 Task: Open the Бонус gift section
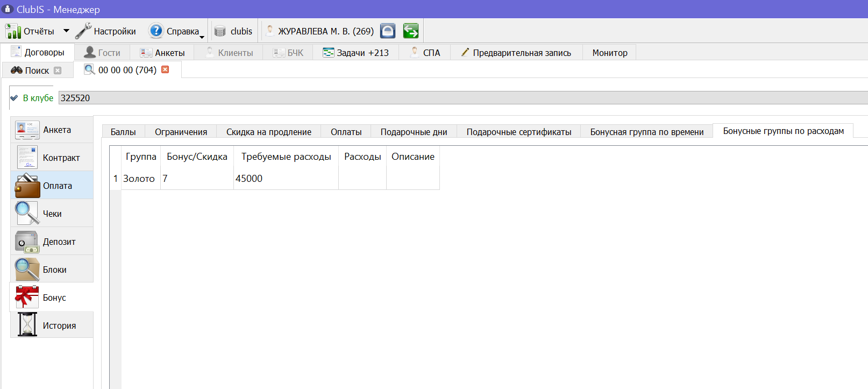52,298
